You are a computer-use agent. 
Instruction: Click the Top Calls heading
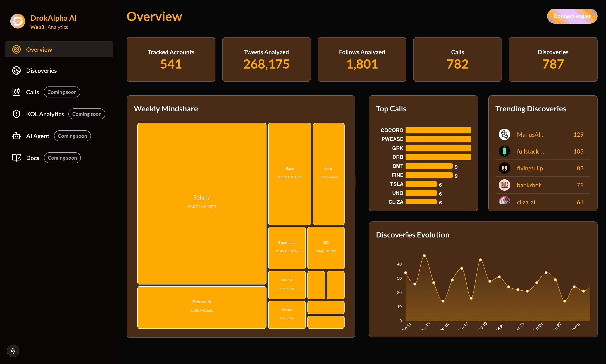(x=391, y=109)
